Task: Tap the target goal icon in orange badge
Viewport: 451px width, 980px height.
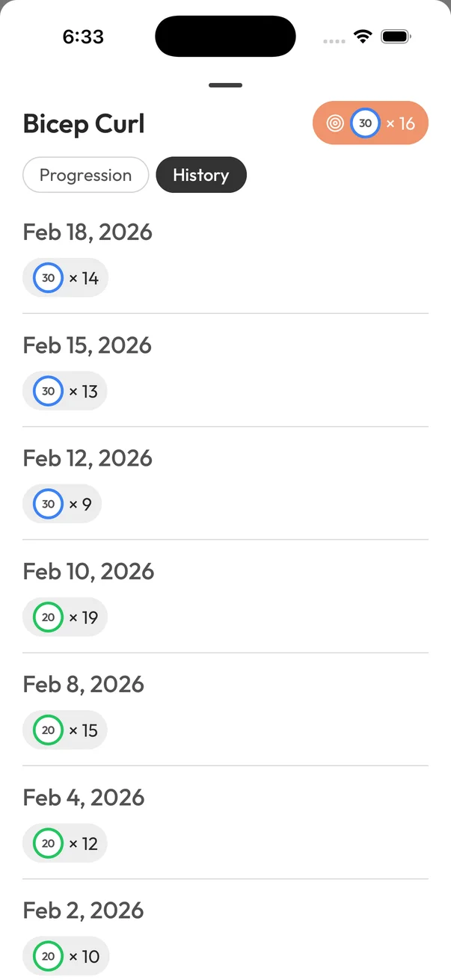Action: tap(335, 123)
